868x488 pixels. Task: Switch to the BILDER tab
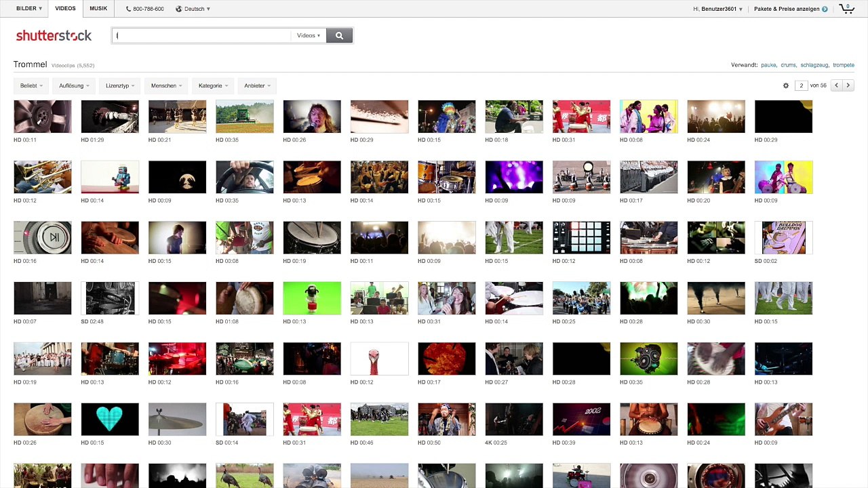coord(29,9)
